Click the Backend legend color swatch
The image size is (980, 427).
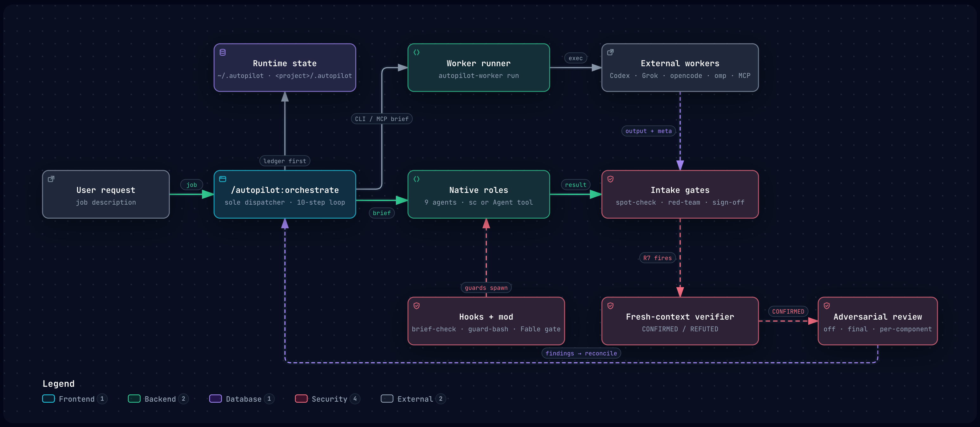point(134,398)
